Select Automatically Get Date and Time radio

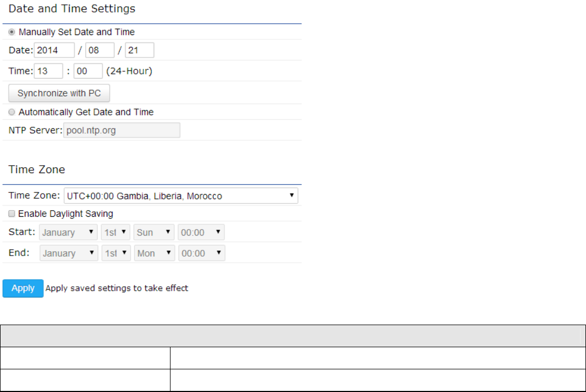[11, 112]
